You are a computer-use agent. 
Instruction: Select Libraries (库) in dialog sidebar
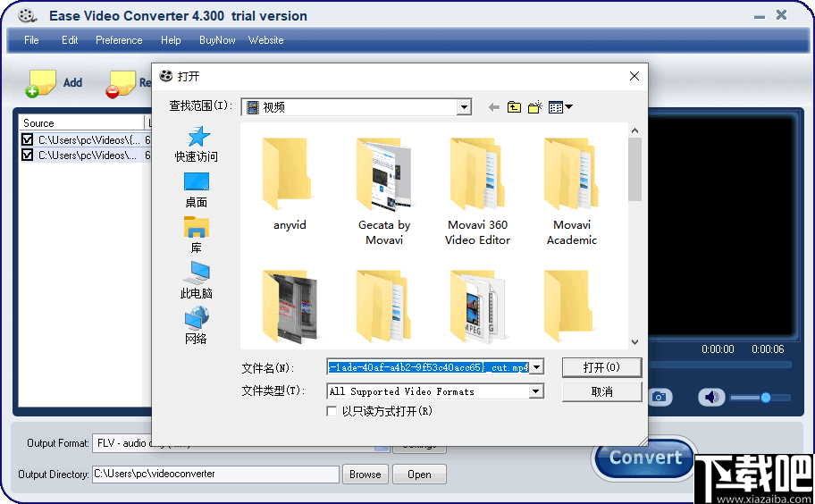[x=196, y=235]
